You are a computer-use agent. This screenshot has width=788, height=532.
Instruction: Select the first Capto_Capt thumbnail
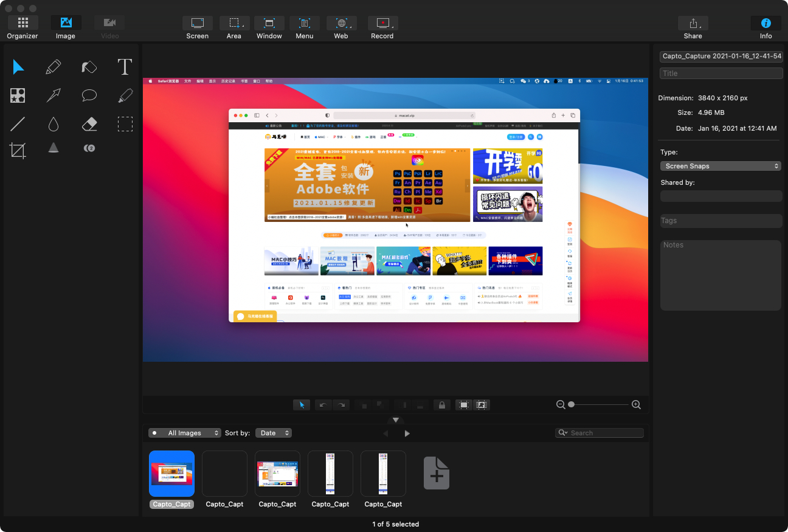172,474
